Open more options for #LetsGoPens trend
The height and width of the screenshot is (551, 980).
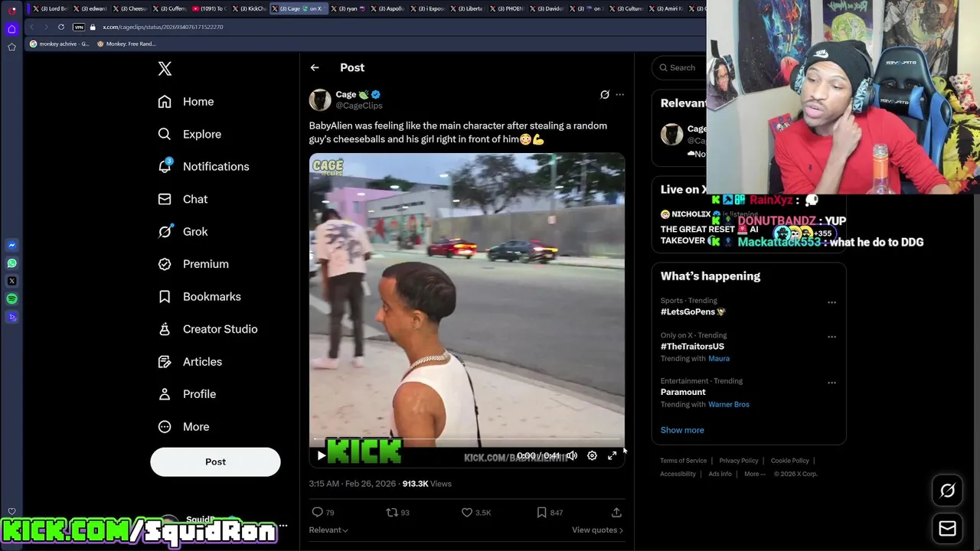831,302
